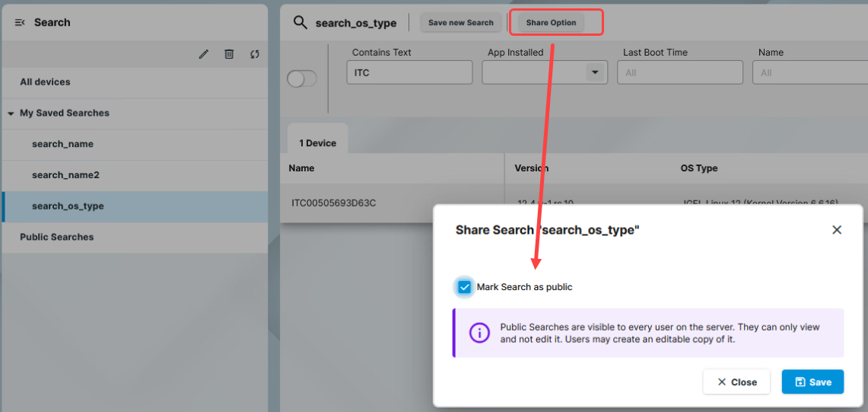Toggle the filter switch on
The height and width of the screenshot is (412, 868).
pyautogui.click(x=302, y=78)
